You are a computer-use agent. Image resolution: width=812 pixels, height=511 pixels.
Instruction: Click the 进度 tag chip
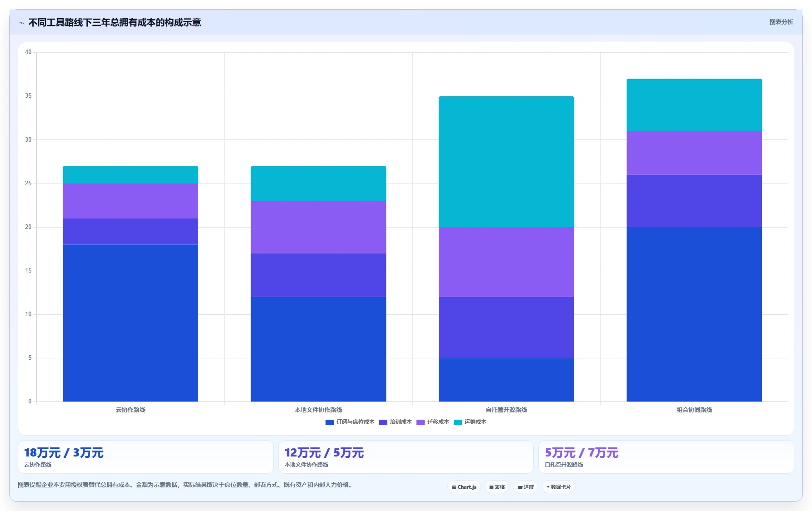click(x=526, y=487)
